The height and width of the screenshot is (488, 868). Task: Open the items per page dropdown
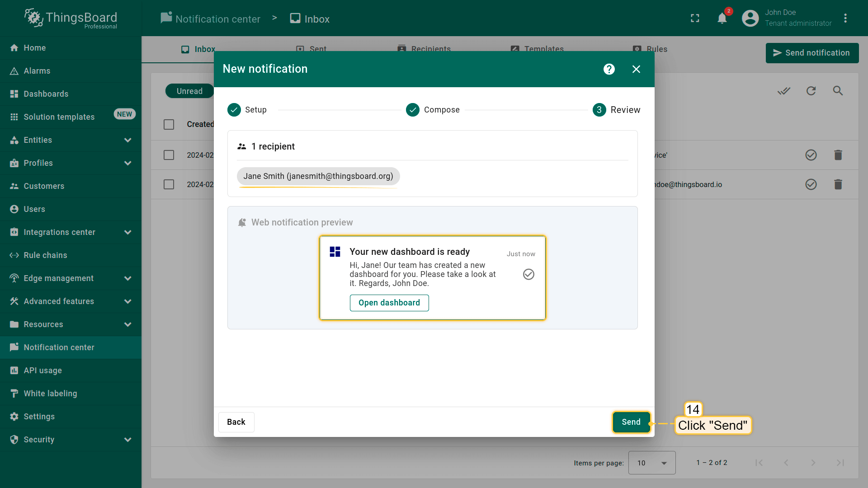point(651,463)
